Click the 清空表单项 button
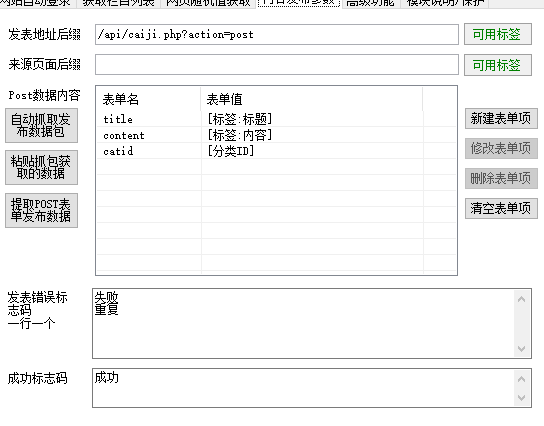 click(x=501, y=208)
